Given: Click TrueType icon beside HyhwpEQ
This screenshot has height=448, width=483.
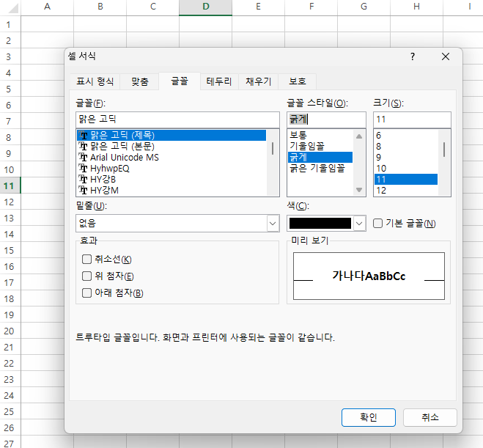Looking at the screenshot, I should [x=83, y=169].
